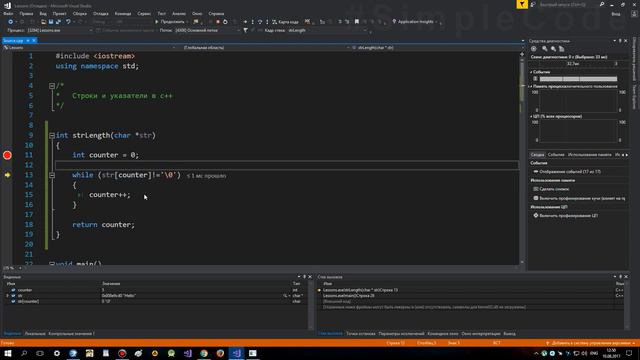Open the Lessons project scope dropdown
The image size is (640, 360).
click(89, 48)
